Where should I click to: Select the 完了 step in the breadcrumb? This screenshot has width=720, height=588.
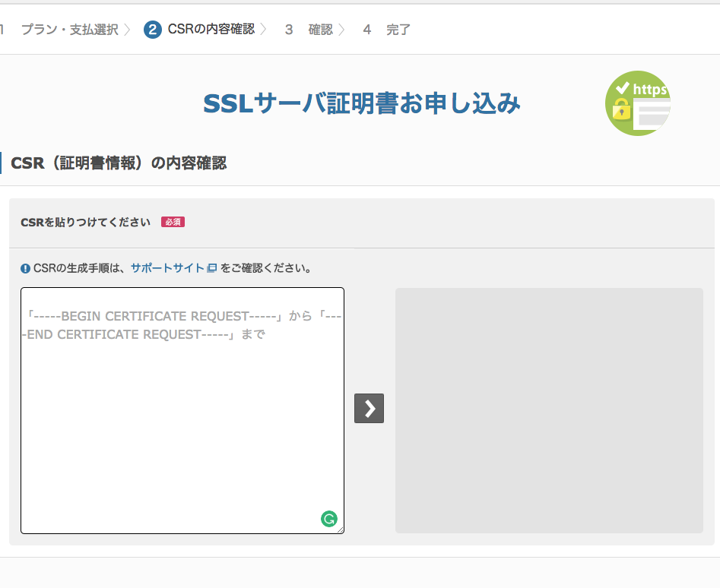pos(398,29)
